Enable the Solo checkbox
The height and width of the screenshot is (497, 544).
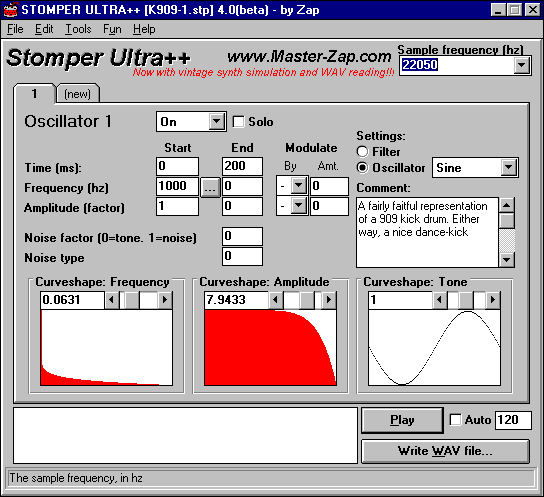(238, 122)
